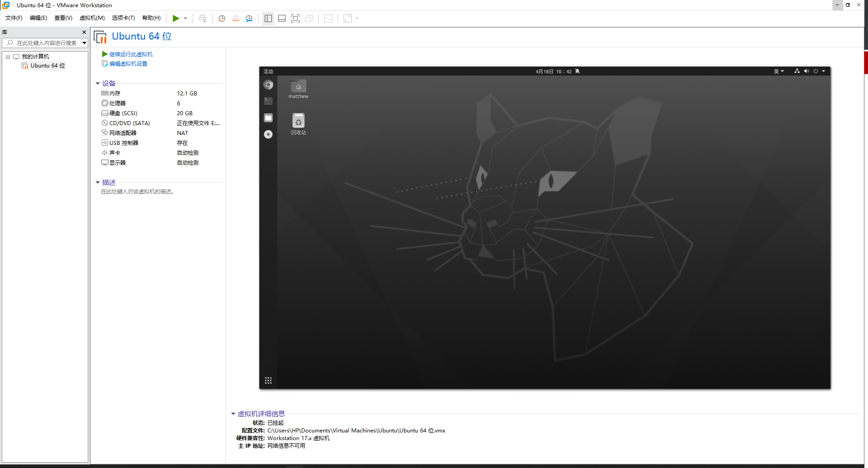Open the power options dropdown arrow
Screen dimensions: 868x468
[x=185, y=18]
